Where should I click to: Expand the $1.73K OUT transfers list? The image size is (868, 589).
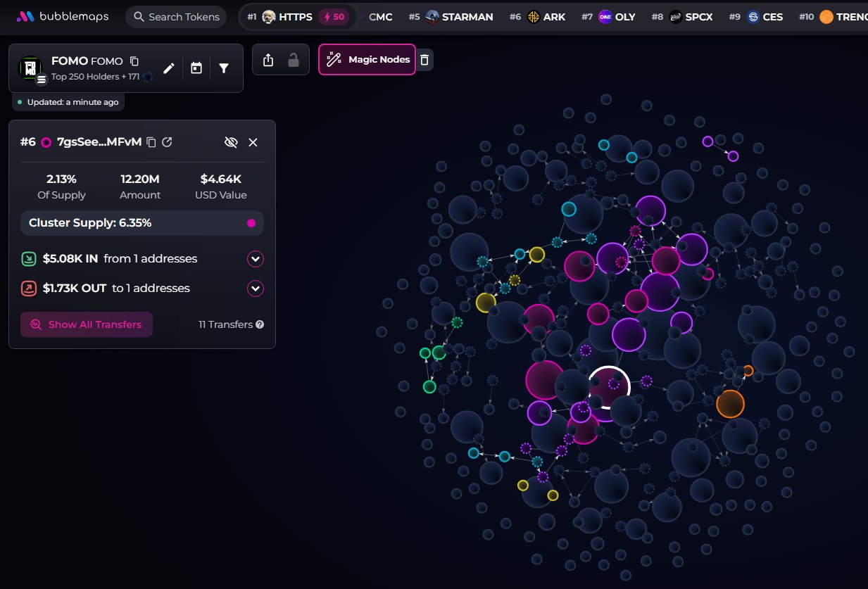tap(256, 289)
